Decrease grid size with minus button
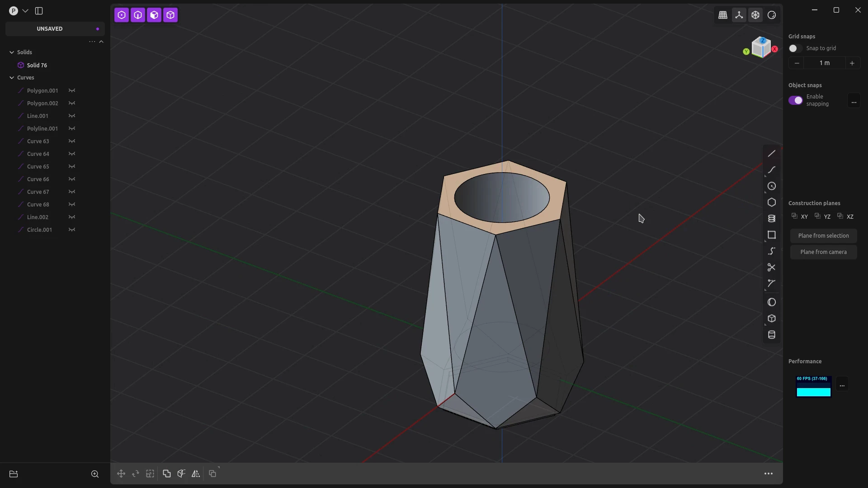This screenshot has width=868, height=488. click(797, 63)
